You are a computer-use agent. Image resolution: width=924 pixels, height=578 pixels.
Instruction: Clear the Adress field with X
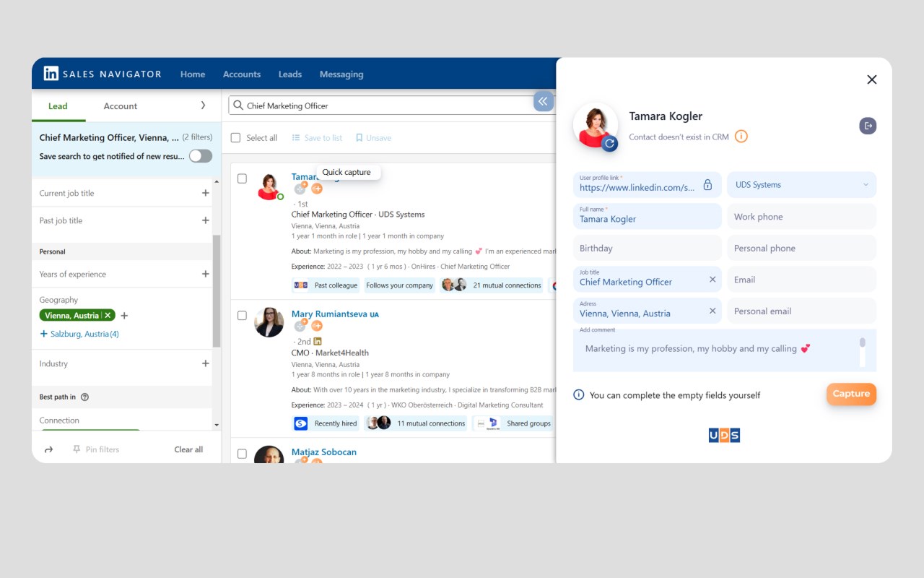point(712,311)
